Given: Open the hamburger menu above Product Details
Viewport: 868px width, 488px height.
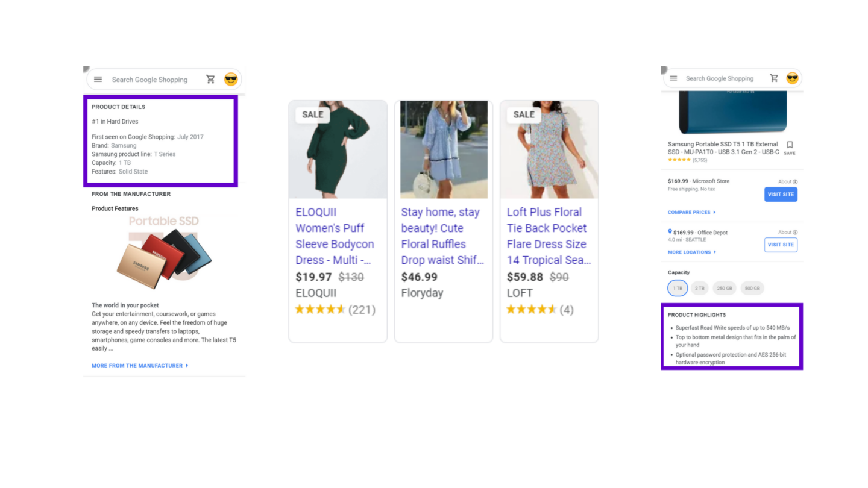Looking at the screenshot, I should click(98, 80).
